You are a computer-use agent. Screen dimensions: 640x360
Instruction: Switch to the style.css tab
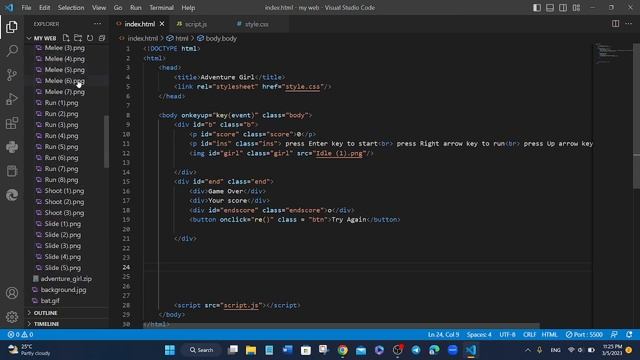pyautogui.click(x=256, y=24)
